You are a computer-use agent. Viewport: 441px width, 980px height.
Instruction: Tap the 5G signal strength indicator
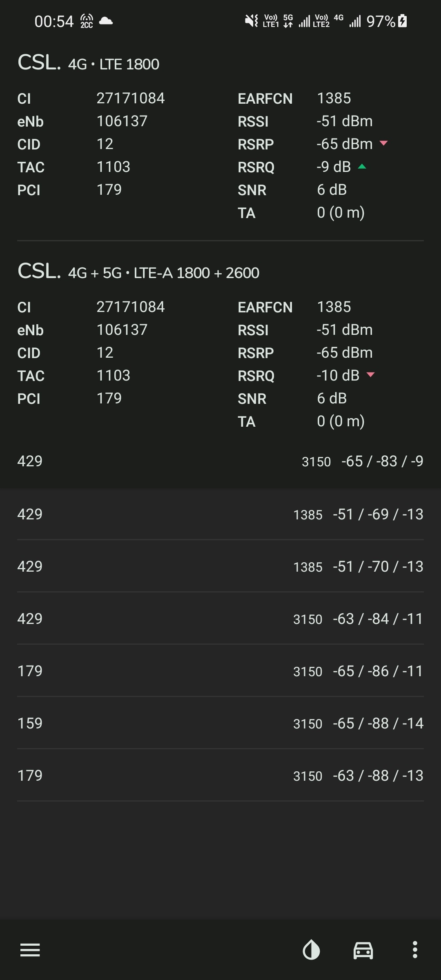coord(305,21)
